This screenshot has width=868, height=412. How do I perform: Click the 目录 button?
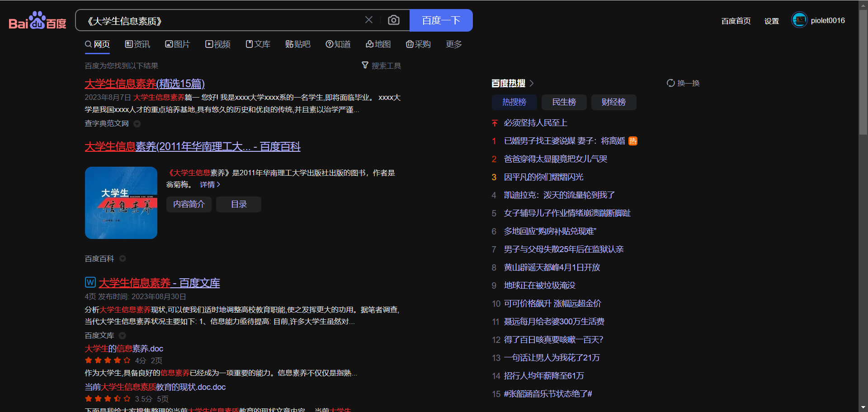coord(239,204)
